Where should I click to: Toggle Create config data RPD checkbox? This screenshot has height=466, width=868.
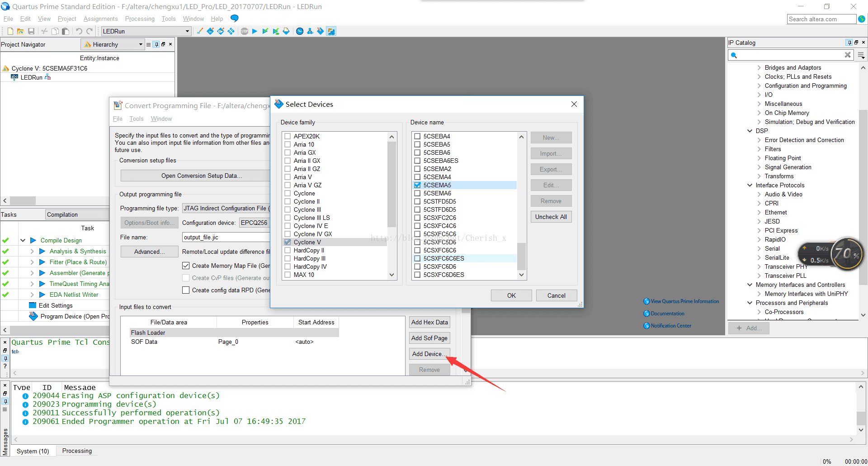coord(186,290)
